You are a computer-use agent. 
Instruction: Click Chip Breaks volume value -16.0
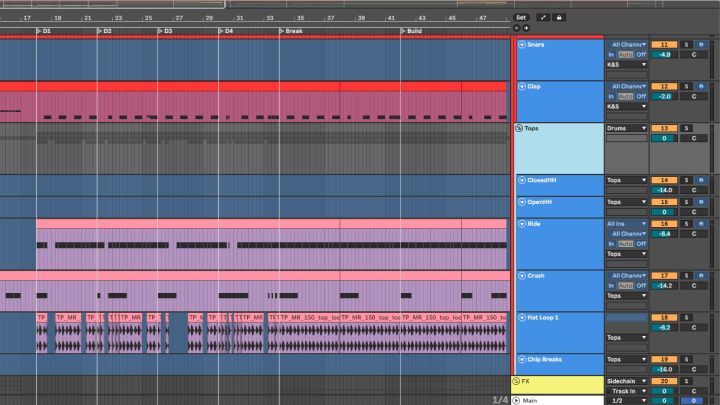(x=664, y=369)
